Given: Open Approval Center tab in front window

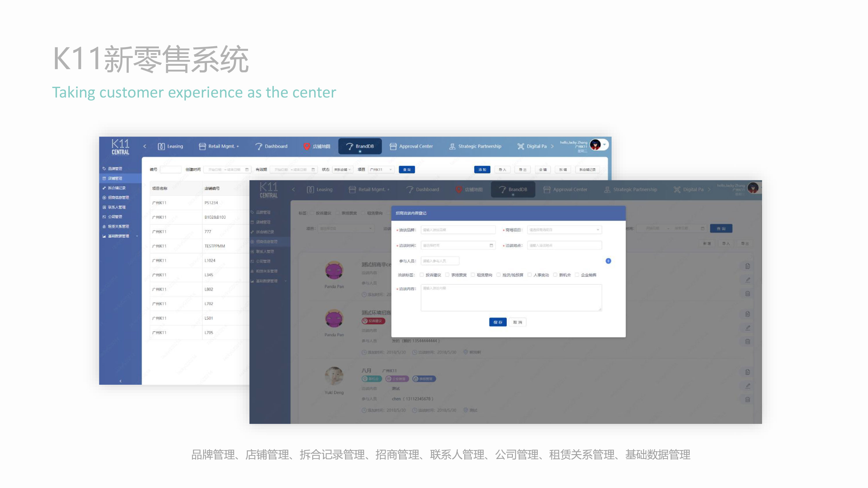Looking at the screenshot, I should pos(565,189).
